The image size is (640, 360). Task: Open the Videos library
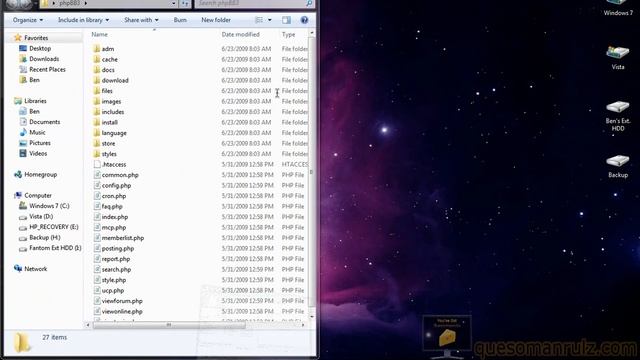[x=38, y=154]
